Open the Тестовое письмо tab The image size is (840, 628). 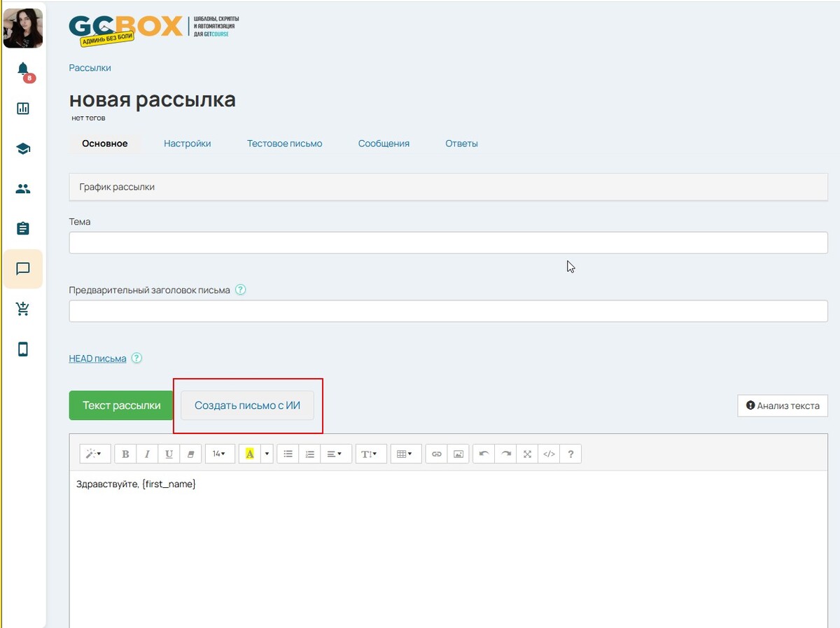[284, 144]
